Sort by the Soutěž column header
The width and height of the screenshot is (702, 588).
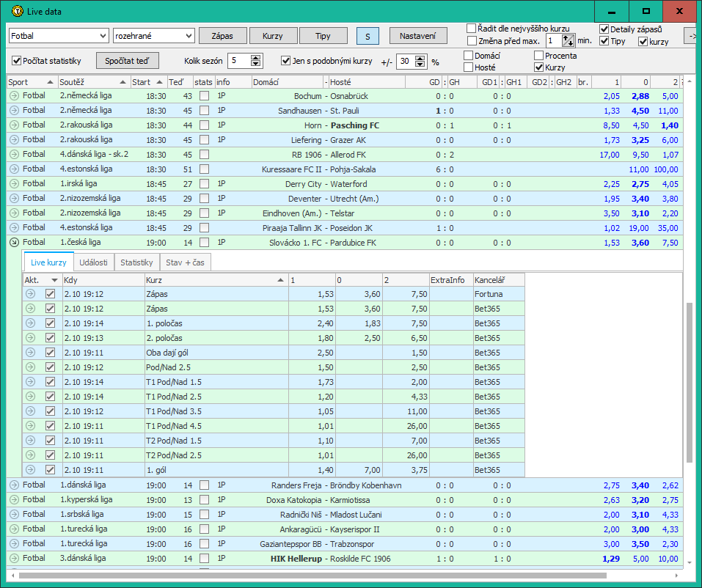tap(93, 82)
